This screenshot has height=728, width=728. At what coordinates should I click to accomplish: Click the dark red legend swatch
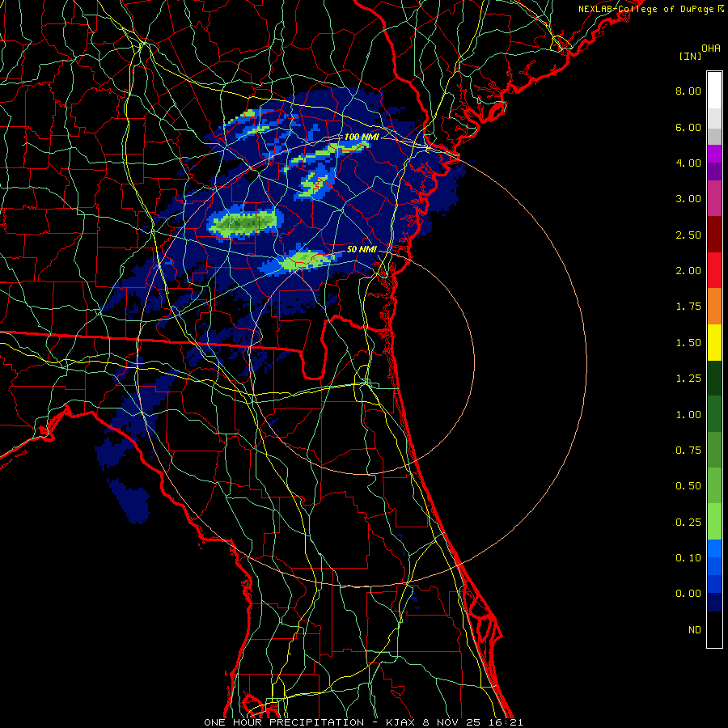tap(714, 235)
